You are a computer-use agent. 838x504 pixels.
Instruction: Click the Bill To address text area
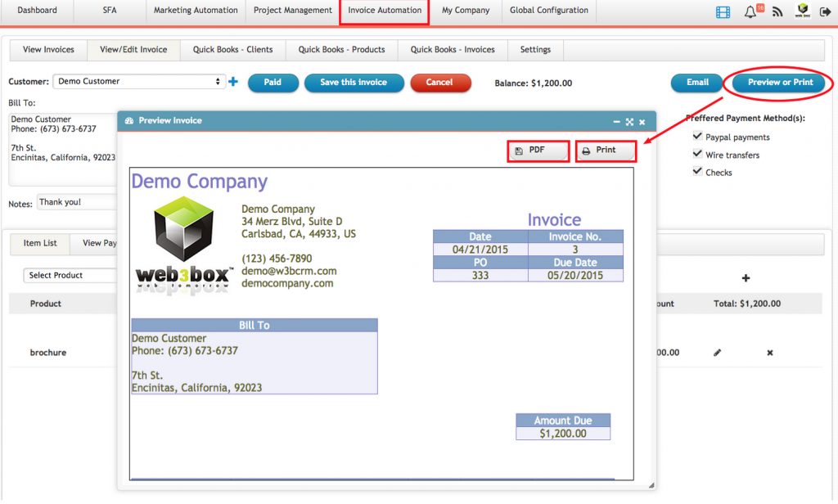coord(63,149)
